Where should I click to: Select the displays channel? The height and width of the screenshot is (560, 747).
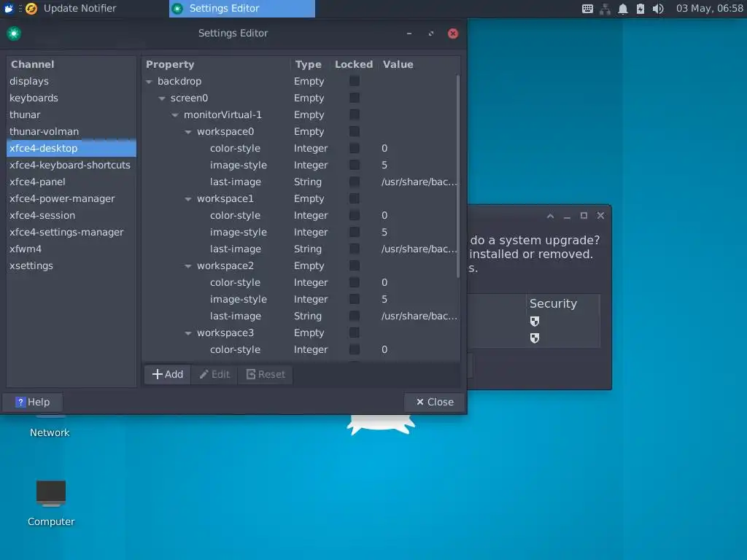[x=71, y=82]
